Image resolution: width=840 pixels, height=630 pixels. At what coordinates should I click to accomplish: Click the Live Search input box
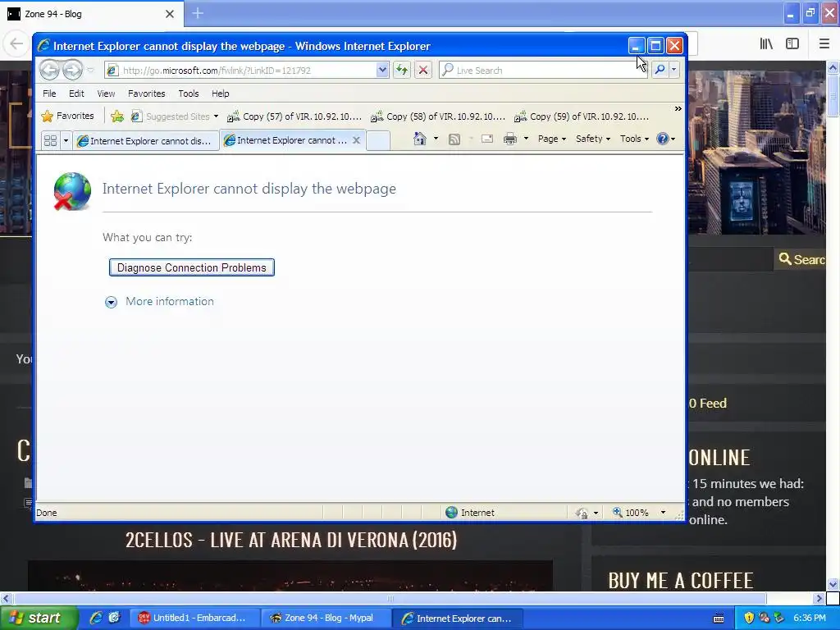coord(545,71)
